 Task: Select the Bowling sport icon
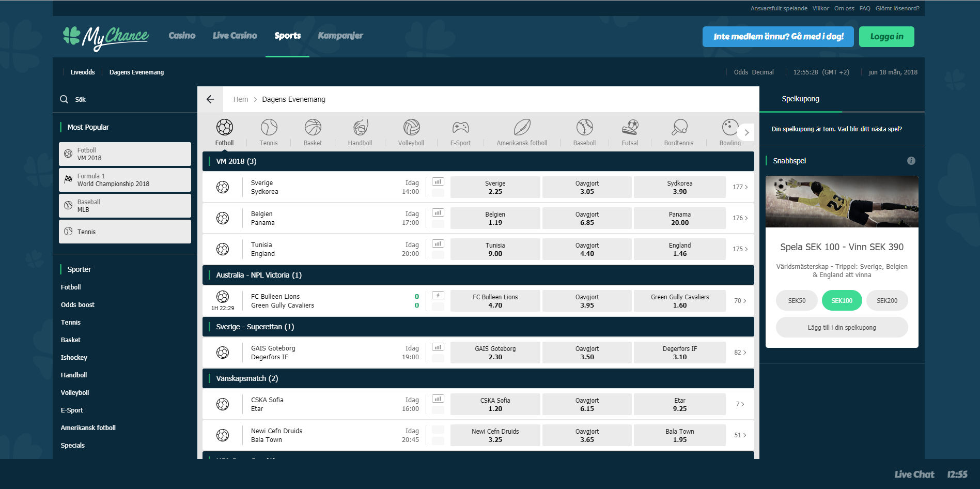pyautogui.click(x=729, y=127)
